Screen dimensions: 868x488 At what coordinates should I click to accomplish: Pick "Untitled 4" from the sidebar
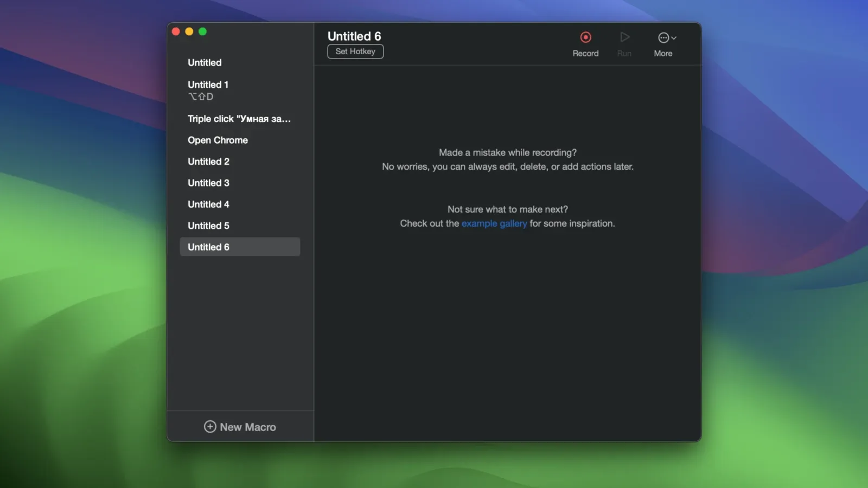point(208,204)
